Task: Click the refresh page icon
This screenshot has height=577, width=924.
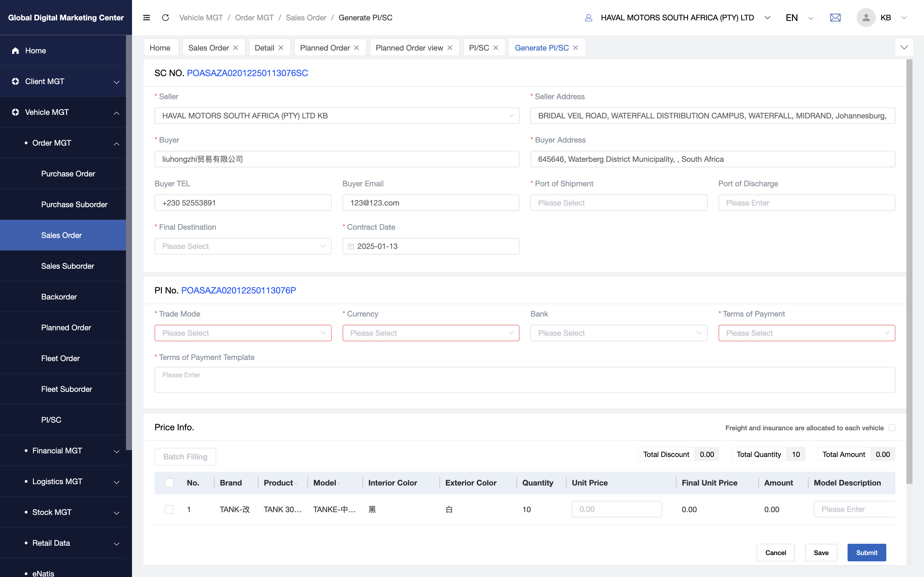Action: point(165,18)
